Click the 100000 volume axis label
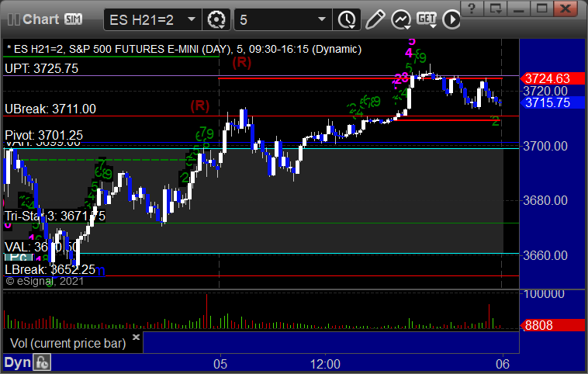Screen dimensions: 588x374 (544, 294)
